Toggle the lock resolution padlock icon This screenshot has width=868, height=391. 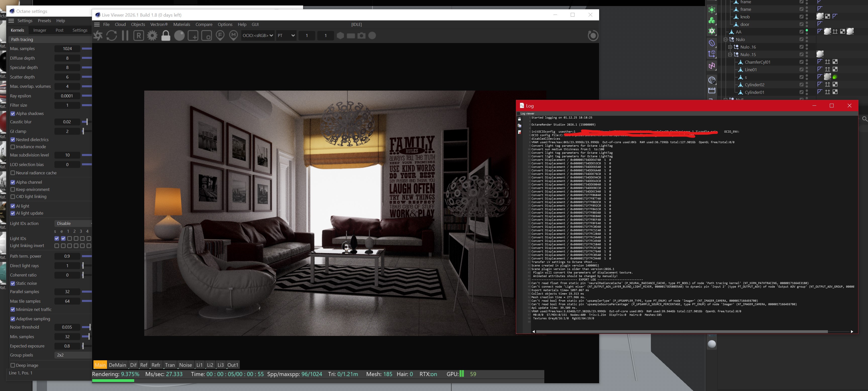pos(166,35)
